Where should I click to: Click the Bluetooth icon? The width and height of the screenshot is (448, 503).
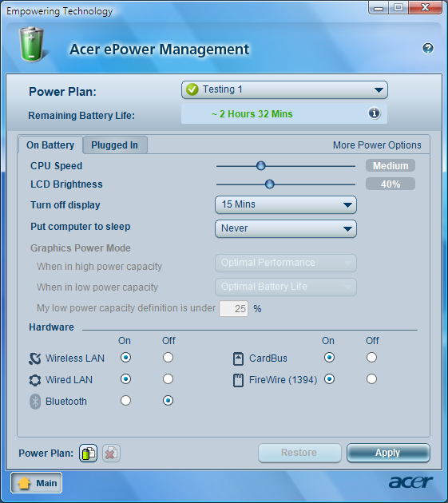coord(35,402)
